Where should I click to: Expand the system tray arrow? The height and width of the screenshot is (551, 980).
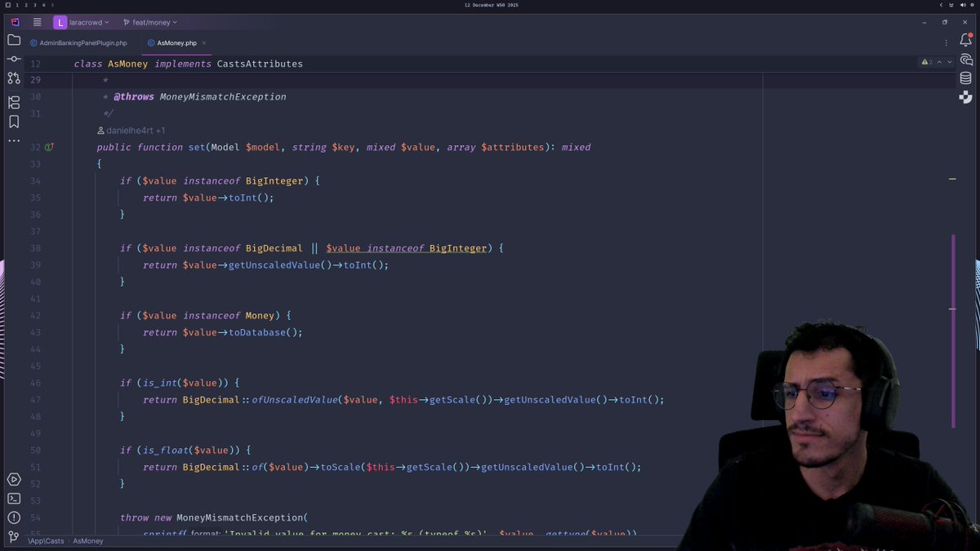coord(941,5)
